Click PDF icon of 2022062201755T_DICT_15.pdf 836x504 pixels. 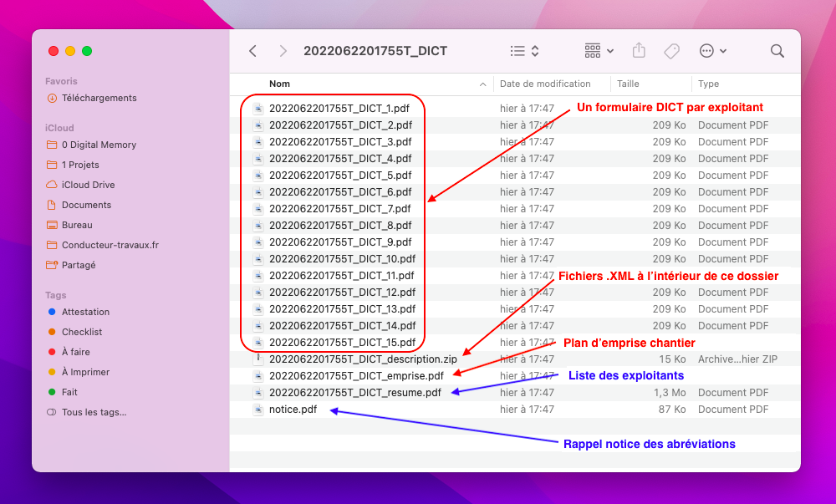(258, 342)
